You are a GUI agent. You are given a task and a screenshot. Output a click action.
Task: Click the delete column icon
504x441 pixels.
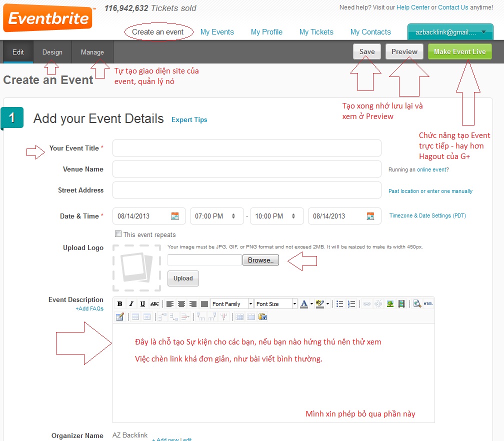[224, 317]
